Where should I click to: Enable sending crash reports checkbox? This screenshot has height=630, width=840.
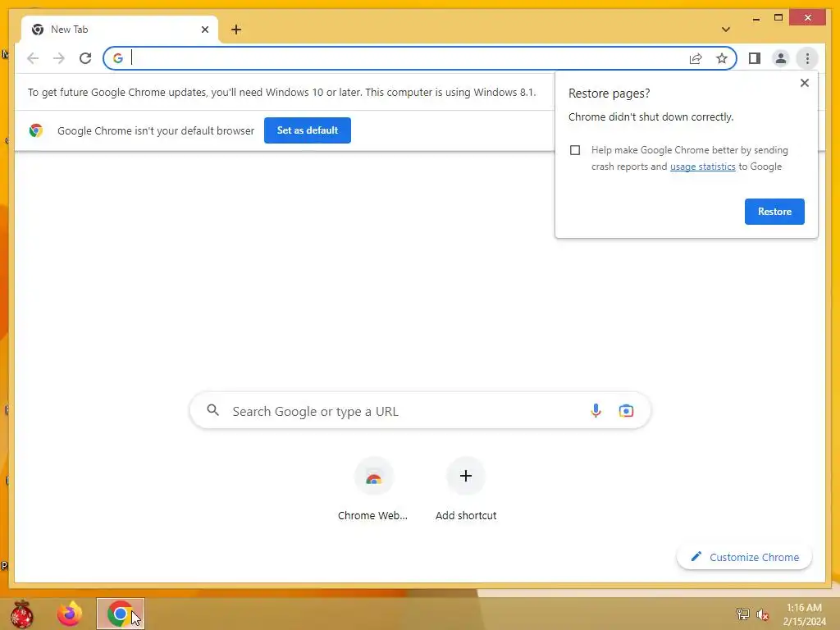[x=575, y=150]
